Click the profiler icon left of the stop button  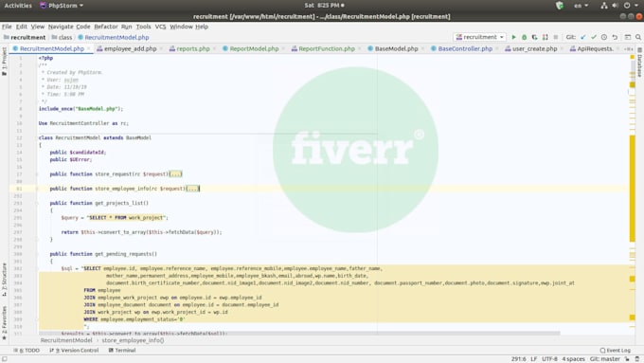tap(545, 37)
